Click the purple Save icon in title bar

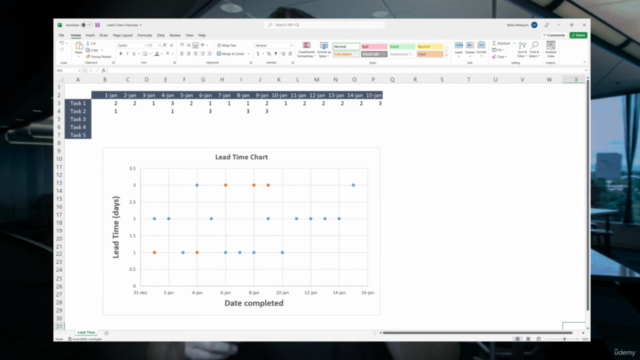(98, 25)
